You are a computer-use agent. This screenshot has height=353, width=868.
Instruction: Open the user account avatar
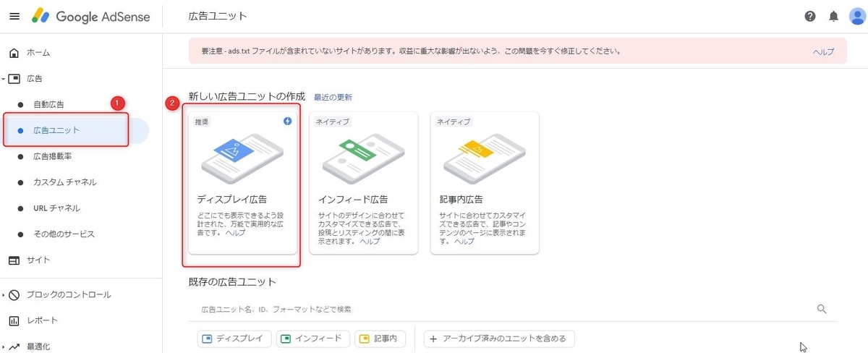[x=858, y=16]
